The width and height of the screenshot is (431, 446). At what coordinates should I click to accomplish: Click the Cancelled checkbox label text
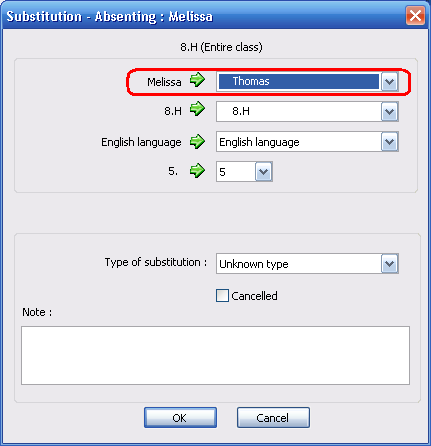click(254, 296)
